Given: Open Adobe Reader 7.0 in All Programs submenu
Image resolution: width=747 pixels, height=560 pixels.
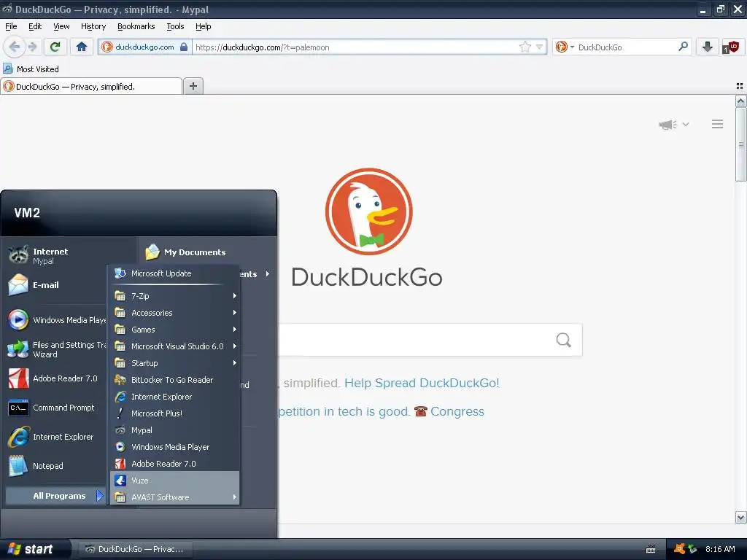Looking at the screenshot, I should click(x=174, y=464).
